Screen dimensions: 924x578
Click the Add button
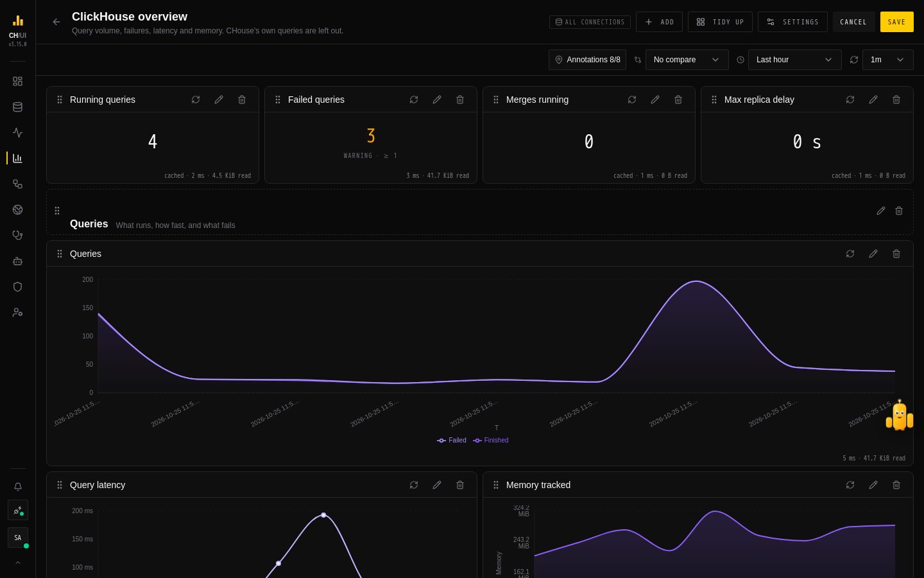[x=659, y=22]
